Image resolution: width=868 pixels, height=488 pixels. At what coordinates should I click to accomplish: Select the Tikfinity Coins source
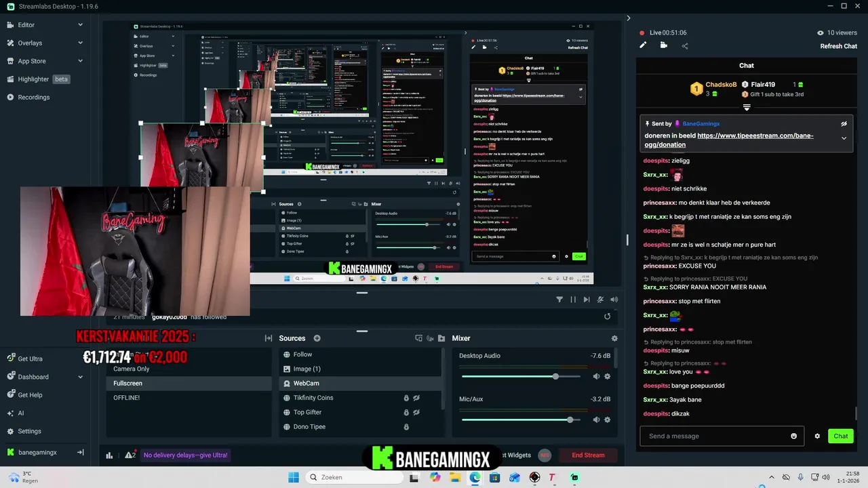click(360, 398)
